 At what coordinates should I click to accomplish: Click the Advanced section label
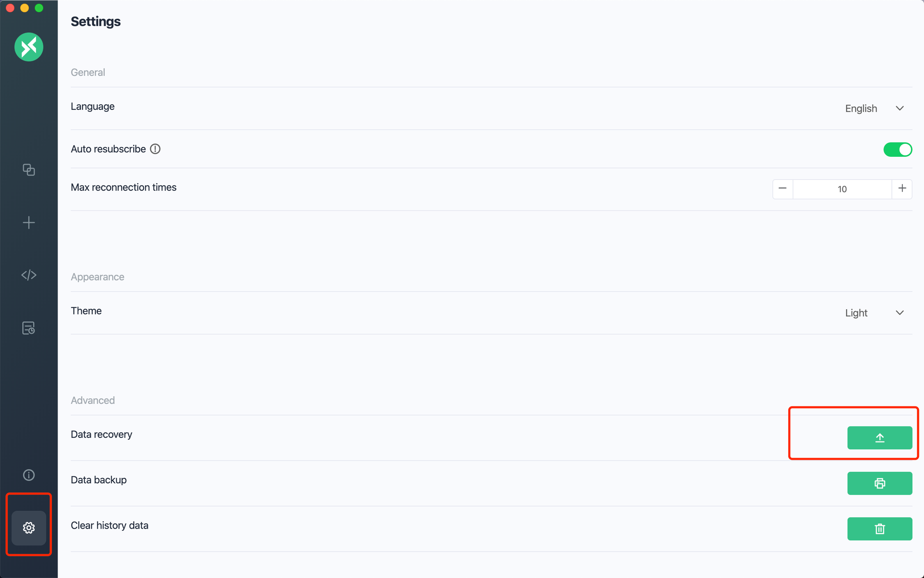(92, 400)
